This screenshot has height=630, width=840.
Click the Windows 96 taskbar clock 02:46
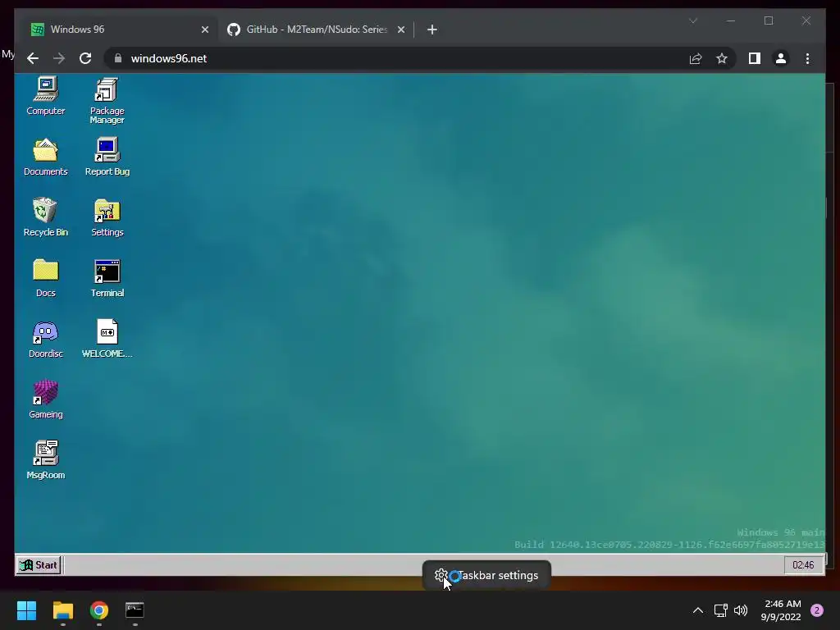point(803,565)
